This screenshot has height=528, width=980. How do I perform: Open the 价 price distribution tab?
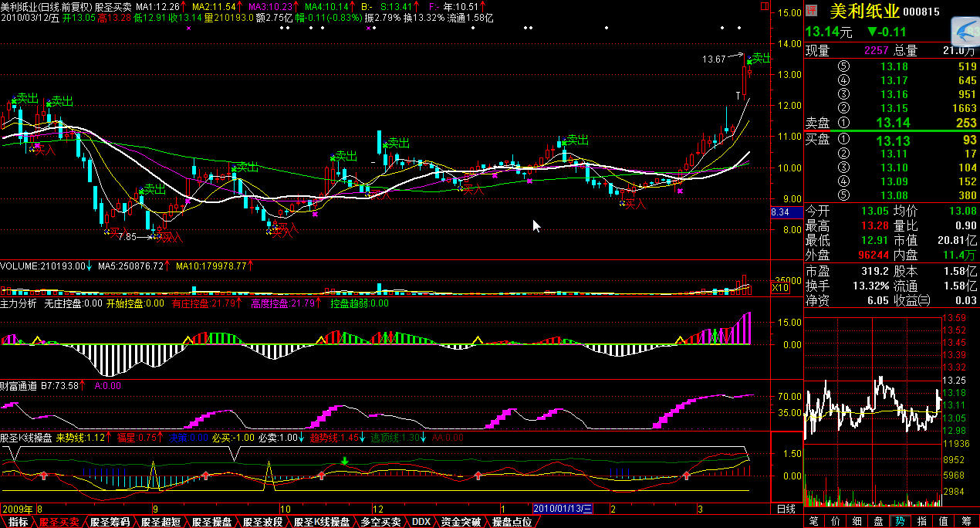tap(835, 522)
